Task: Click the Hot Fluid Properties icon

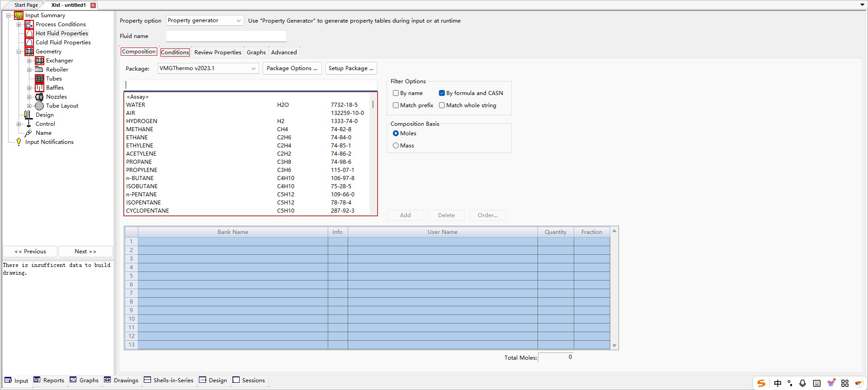Action: point(29,33)
